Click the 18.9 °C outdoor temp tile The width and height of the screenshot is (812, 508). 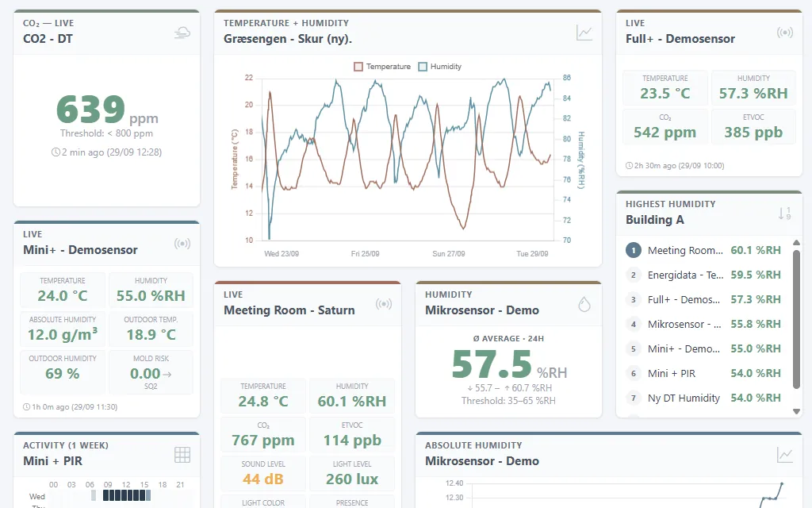coord(151,329)
